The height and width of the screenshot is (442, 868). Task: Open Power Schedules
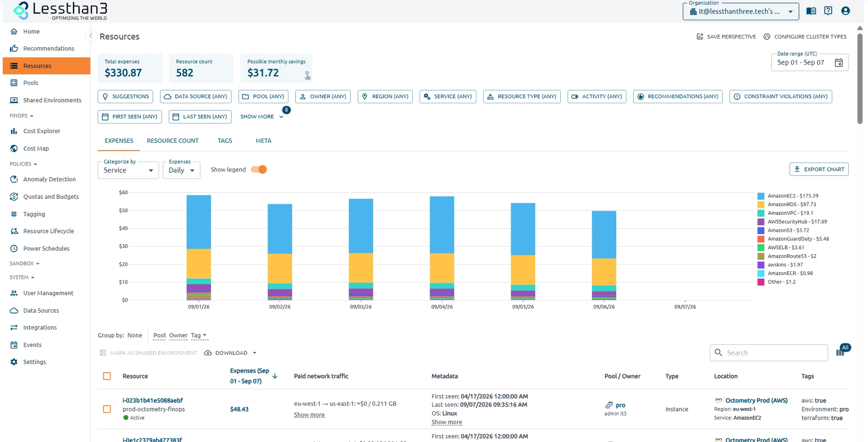coord(46,249)
